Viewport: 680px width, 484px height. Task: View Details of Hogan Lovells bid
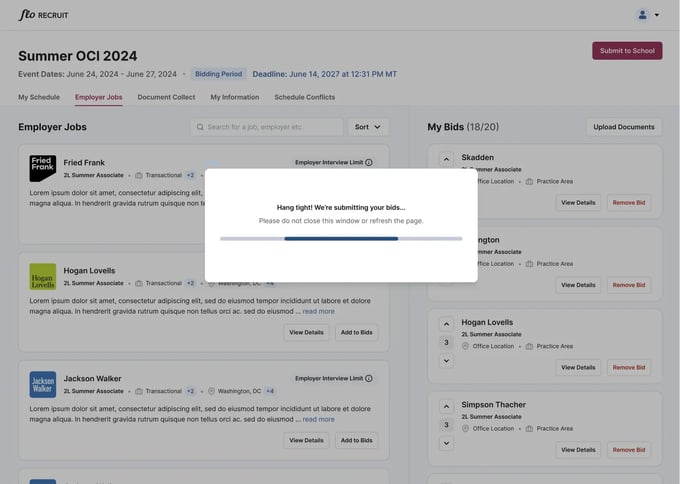tap(578, 367)
